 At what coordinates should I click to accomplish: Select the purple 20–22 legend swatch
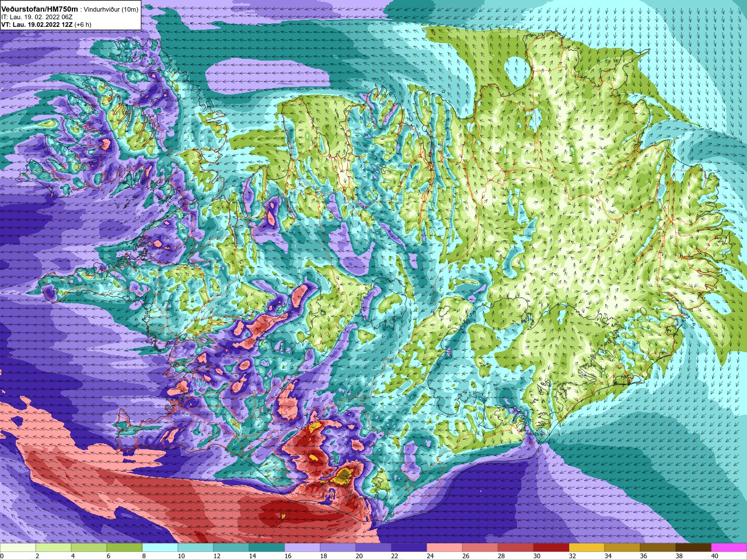click(374, 548)
